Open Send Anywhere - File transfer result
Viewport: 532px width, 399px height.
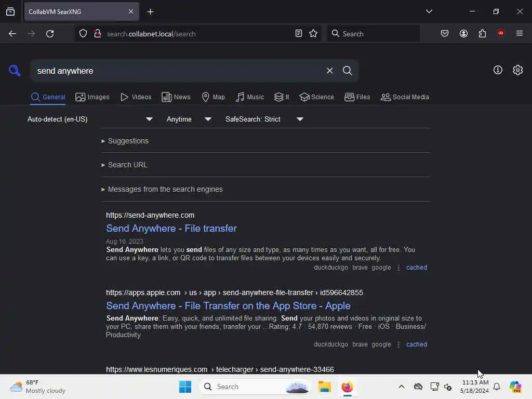[x=171, y=229]
